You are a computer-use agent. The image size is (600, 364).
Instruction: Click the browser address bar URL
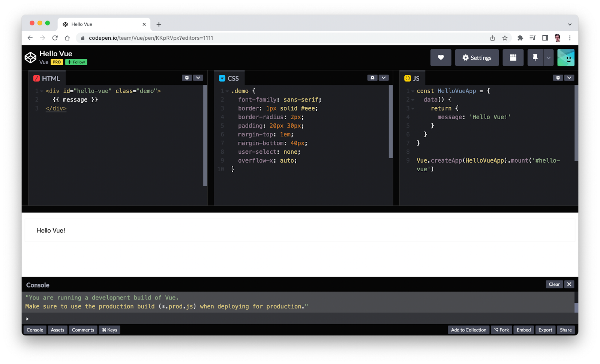[151, 38]
